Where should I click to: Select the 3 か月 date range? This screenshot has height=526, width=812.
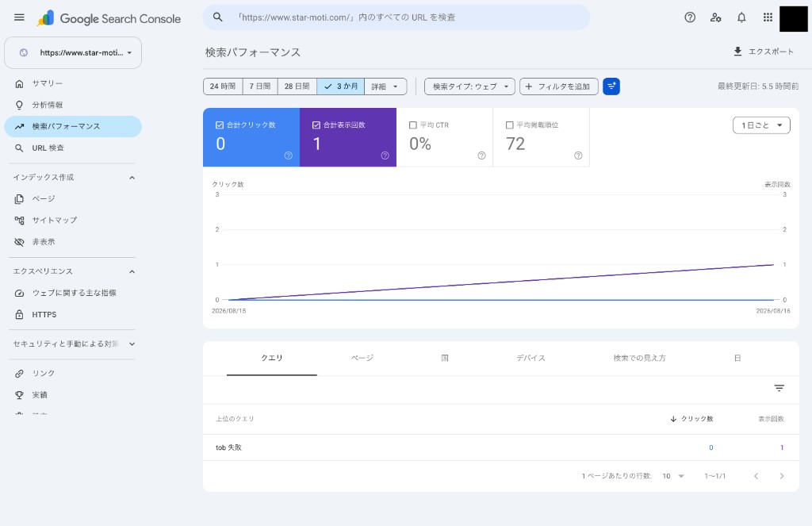coord(341,86)
